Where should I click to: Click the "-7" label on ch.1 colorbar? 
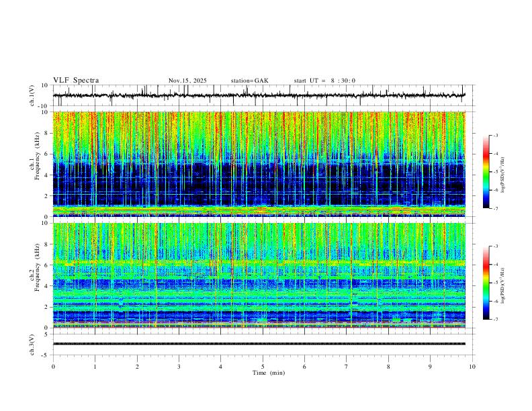click(x=495, y=208)
